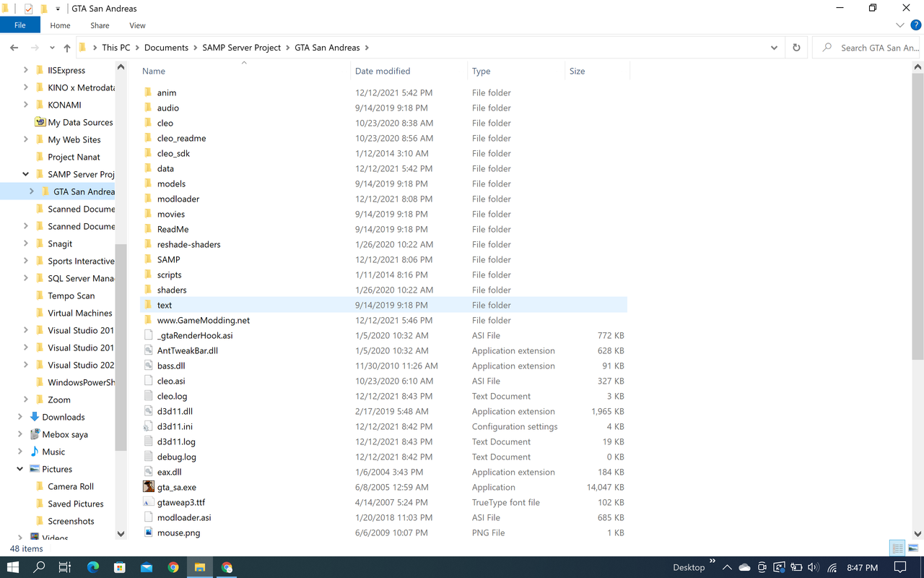Switch to the View ribbon tab
924x578 pixels.
click(x=137, y=25)
